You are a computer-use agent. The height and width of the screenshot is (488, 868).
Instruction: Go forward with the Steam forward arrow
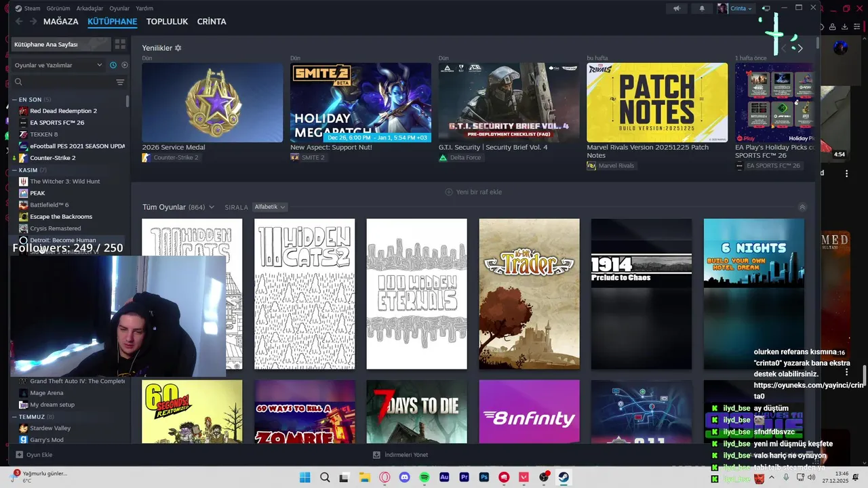pos(33,22)
